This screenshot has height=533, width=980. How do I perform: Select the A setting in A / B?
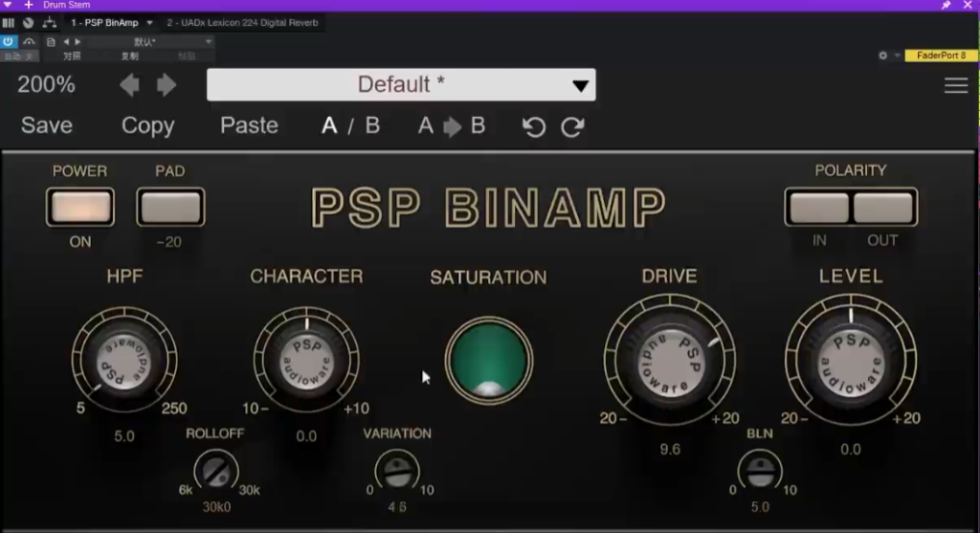click(329, 126)
